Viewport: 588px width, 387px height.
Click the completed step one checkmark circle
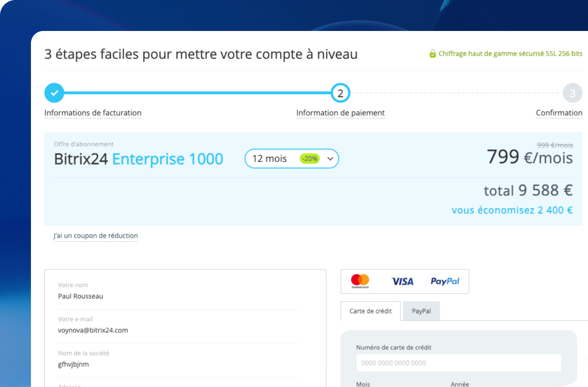(54, 93)
